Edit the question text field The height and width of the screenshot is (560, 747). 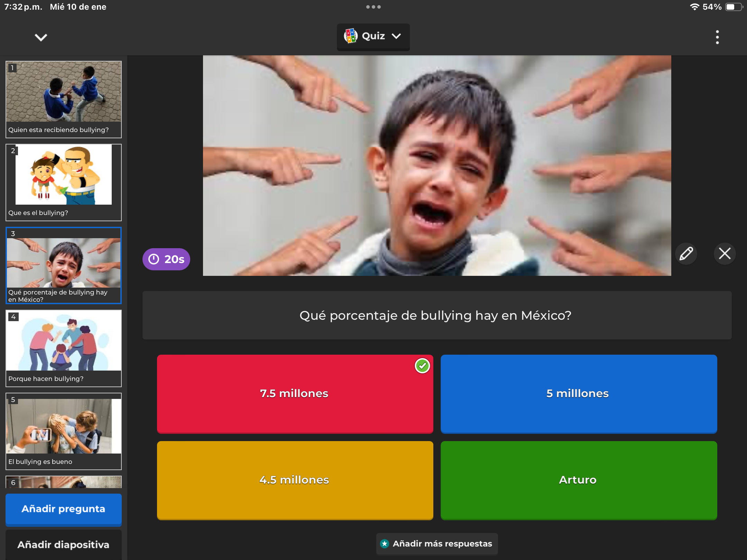point(436,315)
